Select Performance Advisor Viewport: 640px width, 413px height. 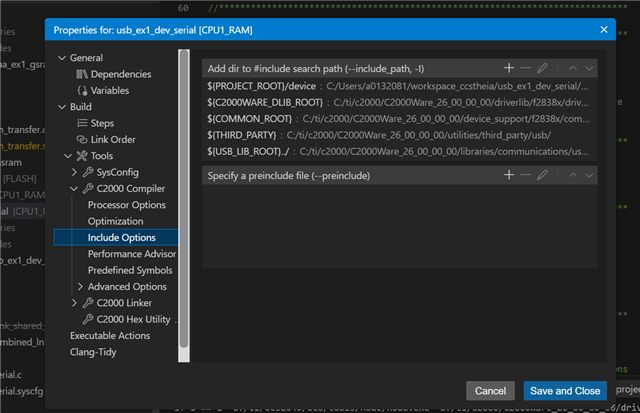point(132,253)
